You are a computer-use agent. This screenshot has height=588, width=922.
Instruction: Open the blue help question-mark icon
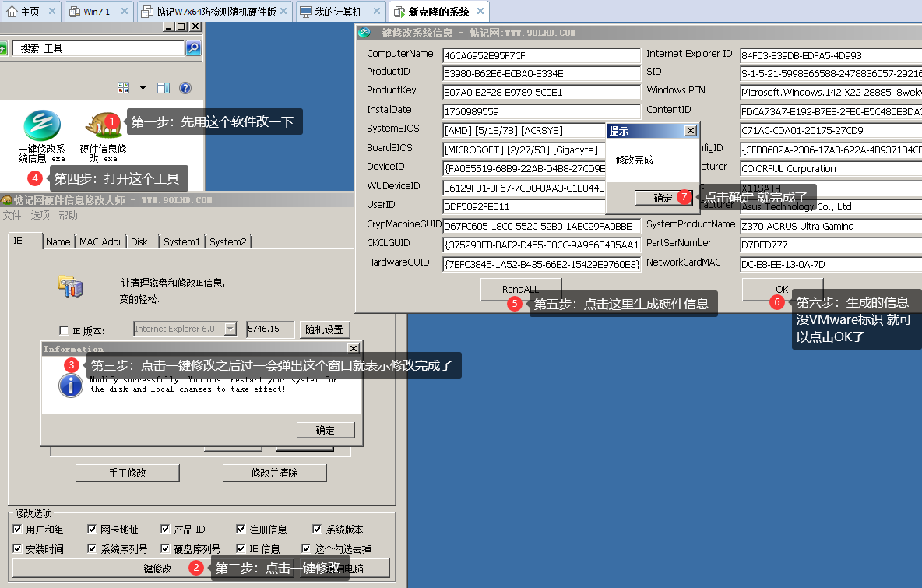pos(185,87)
